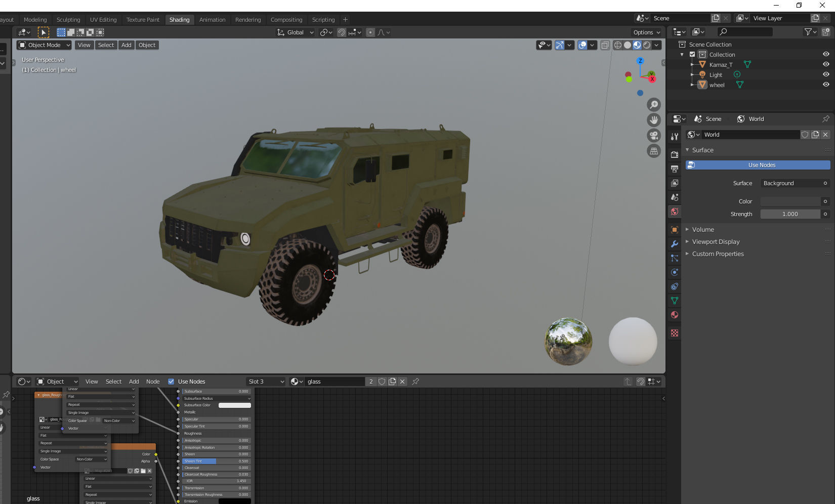This screenshot has width=835, height=504.
Task: Expand the Kamaz_T tree item
Action: (x=692, y=65)
